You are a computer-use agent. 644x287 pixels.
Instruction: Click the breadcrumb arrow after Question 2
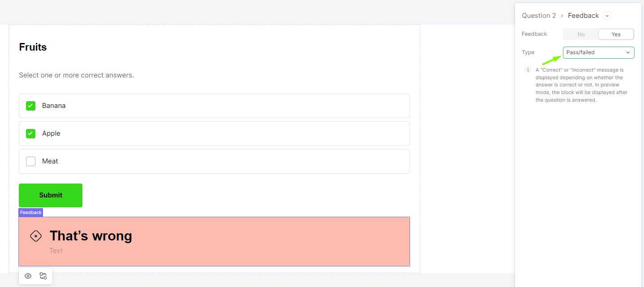pos(562,16)
